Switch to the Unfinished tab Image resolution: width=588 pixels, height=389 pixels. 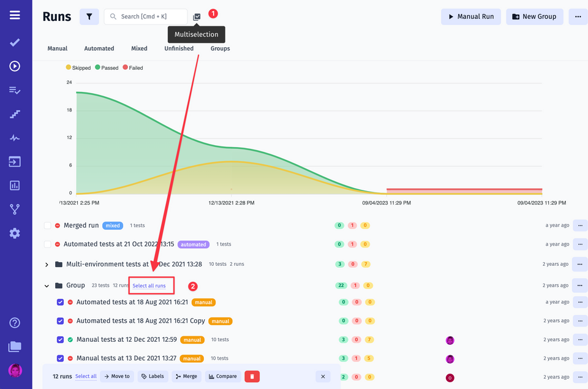pos(179,48)
